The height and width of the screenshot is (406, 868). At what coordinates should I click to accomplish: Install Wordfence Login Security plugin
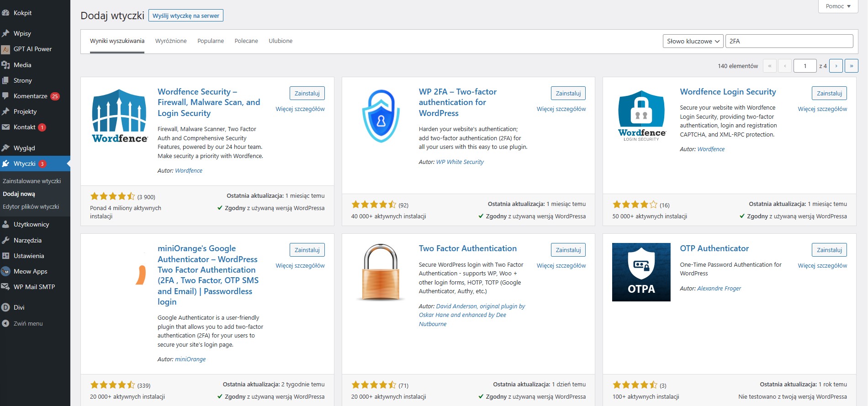click(x=829, y=93)
